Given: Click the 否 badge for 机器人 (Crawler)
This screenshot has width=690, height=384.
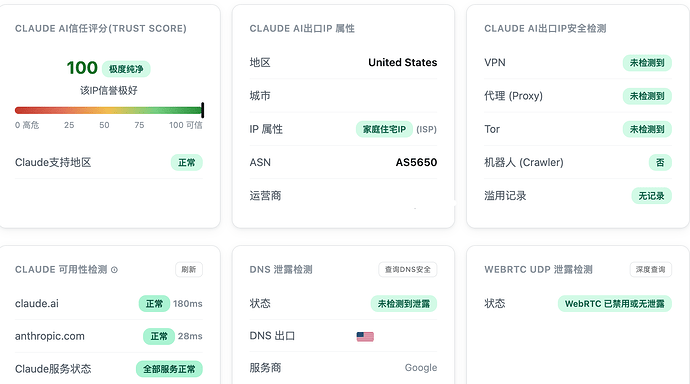Looking at the screenshot, I should point(660,162).
